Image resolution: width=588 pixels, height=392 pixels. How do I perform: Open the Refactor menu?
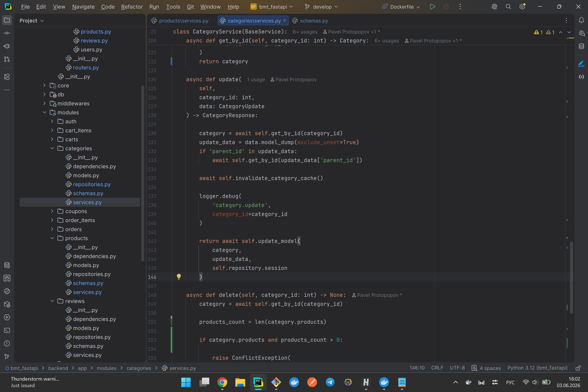[132, 7]
